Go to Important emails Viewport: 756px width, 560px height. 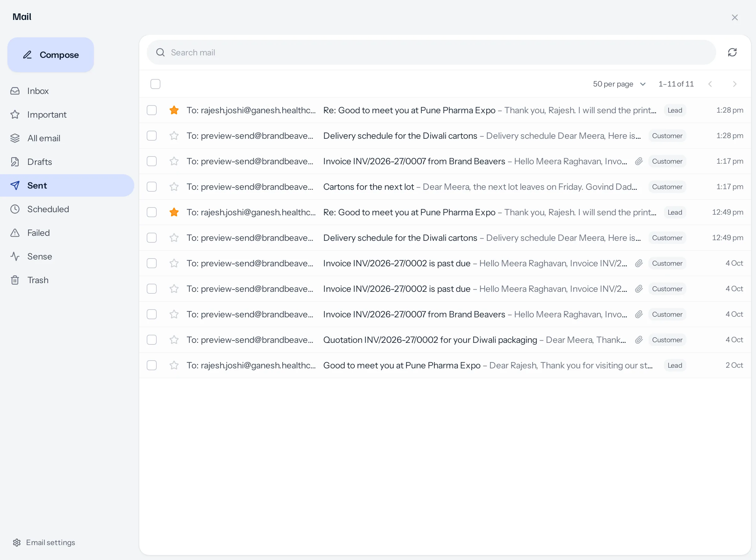[67, 114]
